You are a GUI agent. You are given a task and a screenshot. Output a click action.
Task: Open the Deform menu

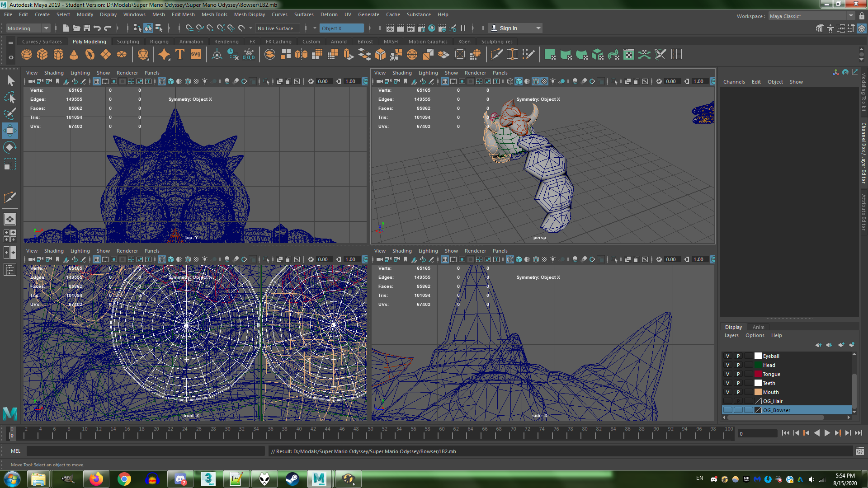tap(329, 14)
